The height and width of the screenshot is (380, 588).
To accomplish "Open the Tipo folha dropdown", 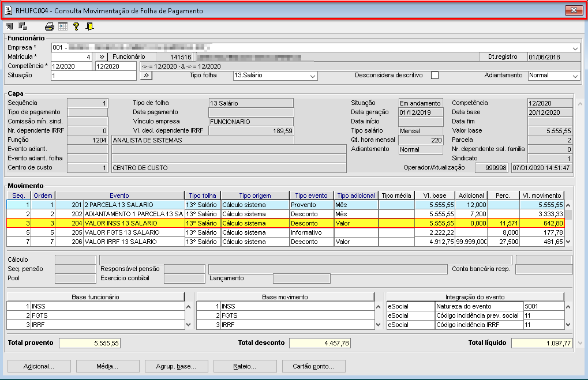I will click(x=313, y=76).
